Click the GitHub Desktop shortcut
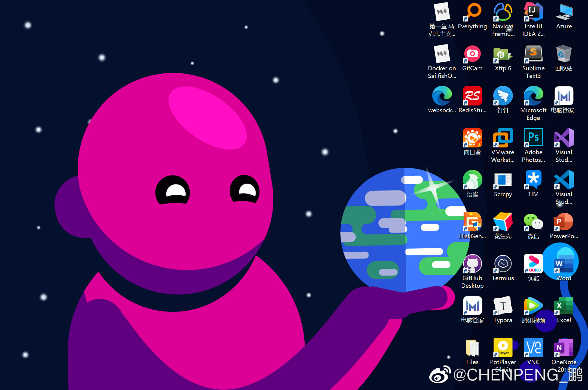Screen dimensions: 588x390 click(473, 264)
